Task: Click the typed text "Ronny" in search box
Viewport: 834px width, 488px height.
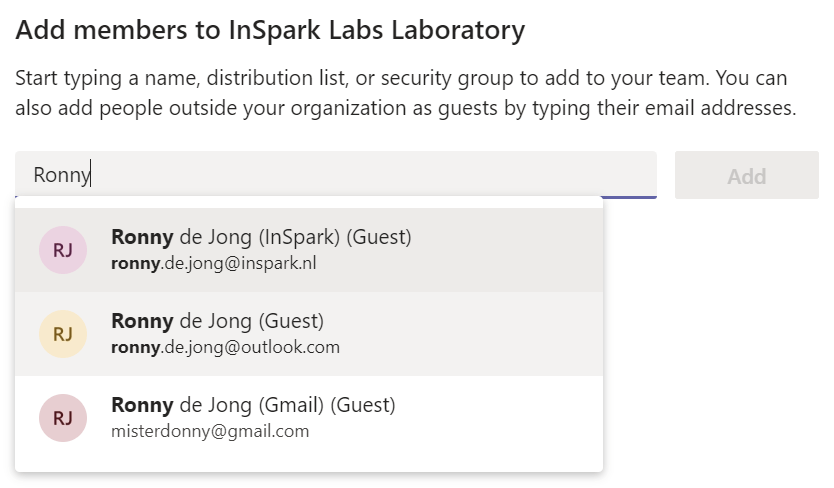Action: pos(61,176)
